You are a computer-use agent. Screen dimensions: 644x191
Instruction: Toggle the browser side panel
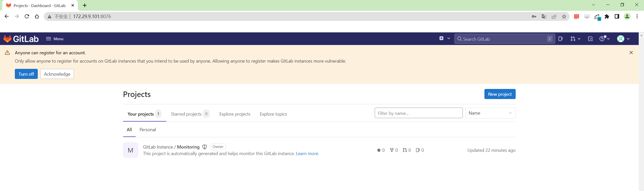(617, 17)
